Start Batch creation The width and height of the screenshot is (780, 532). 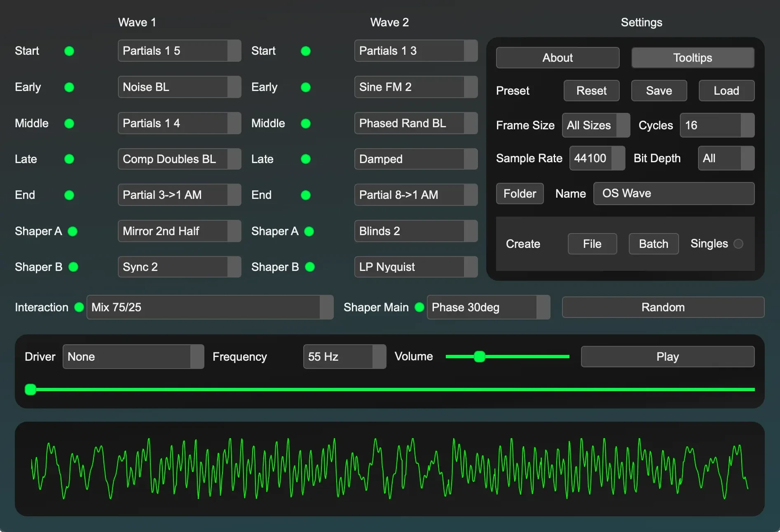(654, 244)
